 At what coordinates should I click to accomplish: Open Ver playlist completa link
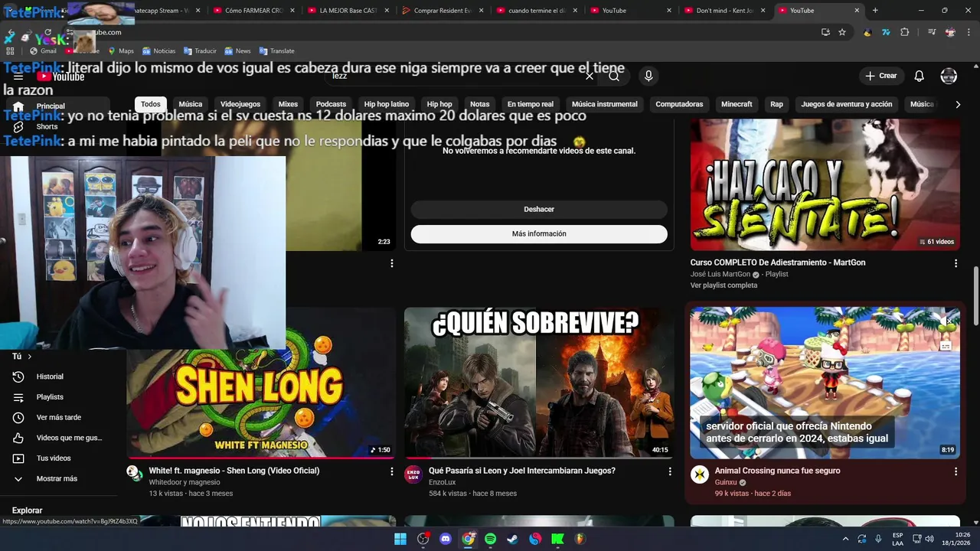724,285
